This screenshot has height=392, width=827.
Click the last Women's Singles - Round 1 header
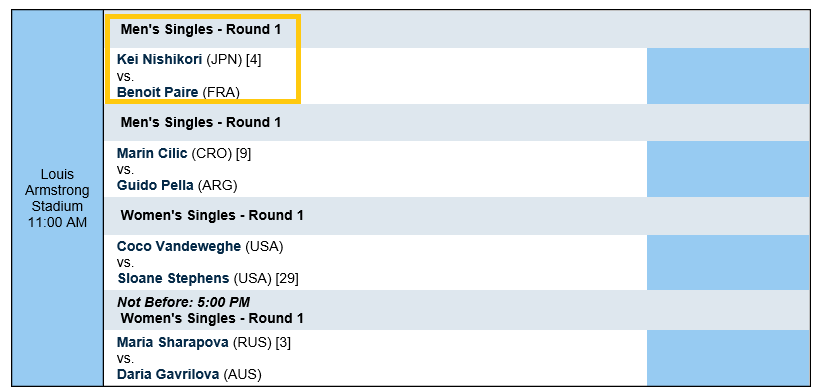coord(212,319)
